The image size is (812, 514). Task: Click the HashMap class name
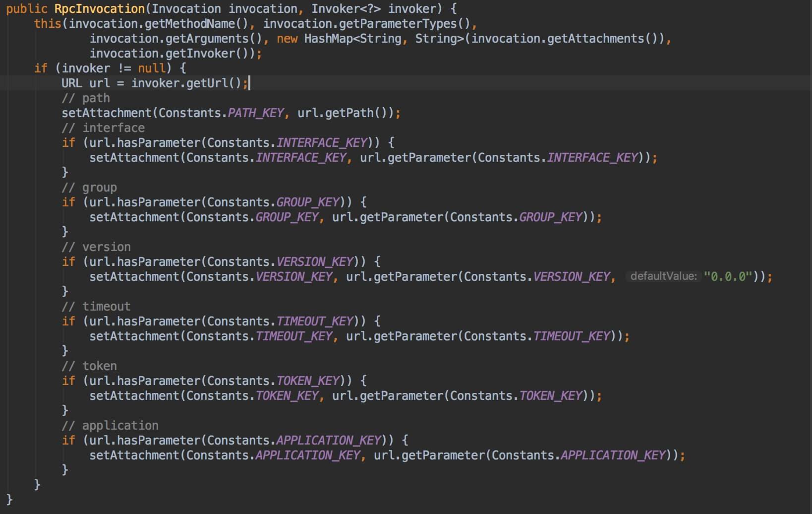[x=328, y=39]
